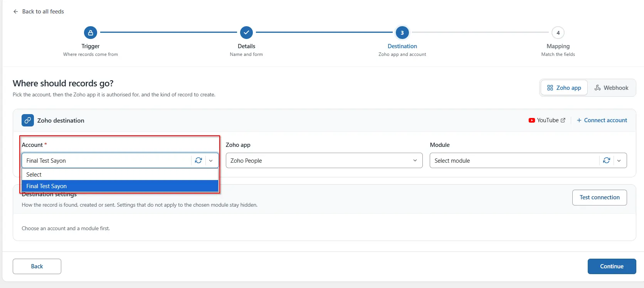
Task: Switch to the Zoho app tab
Action: click(564, 88)
